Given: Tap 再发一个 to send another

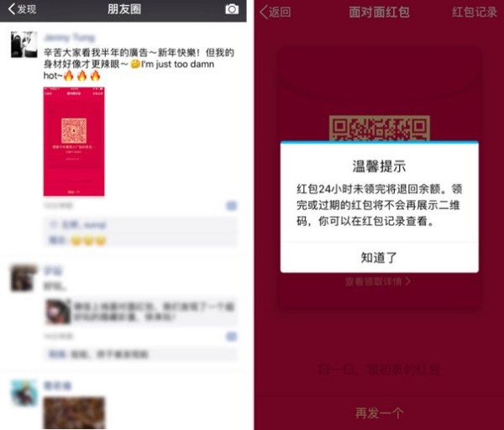Looking at the screenshot, I should pyautogui.click(x=380, y=413).
